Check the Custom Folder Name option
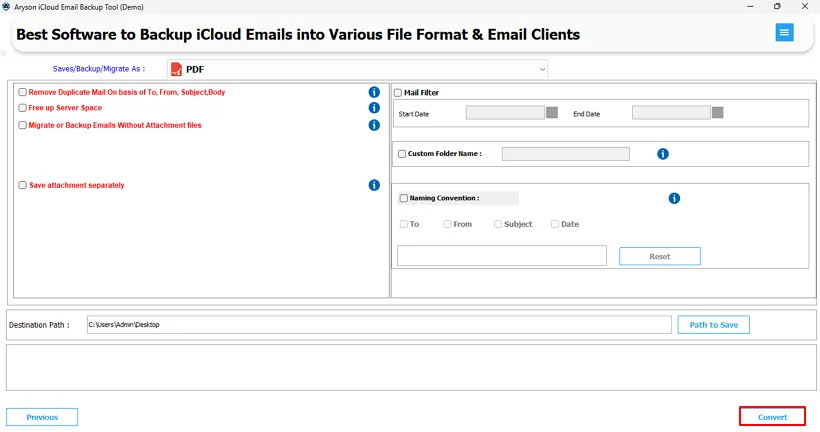Image resolution: width=820 pixels, height=432 pixels. [402, 154]
